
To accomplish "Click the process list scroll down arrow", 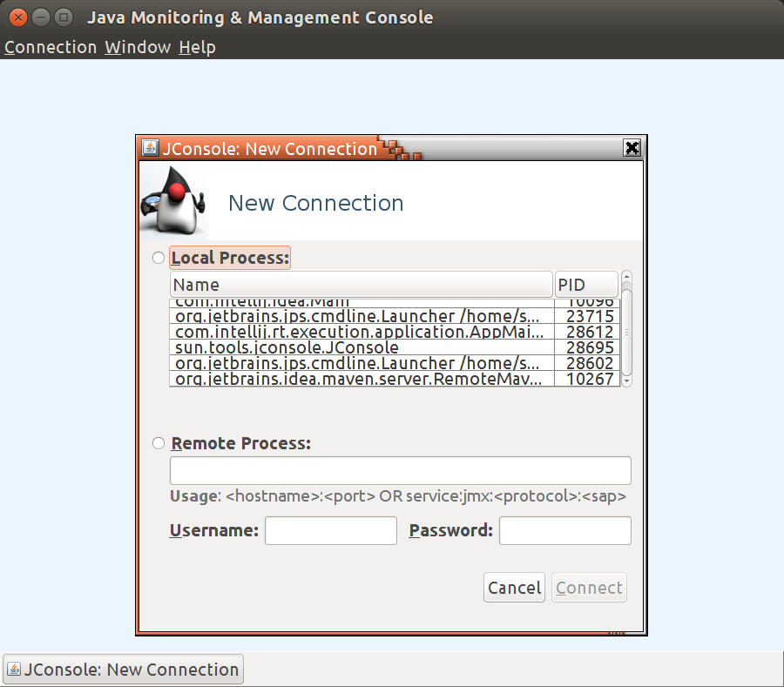I will coord(626,381).
